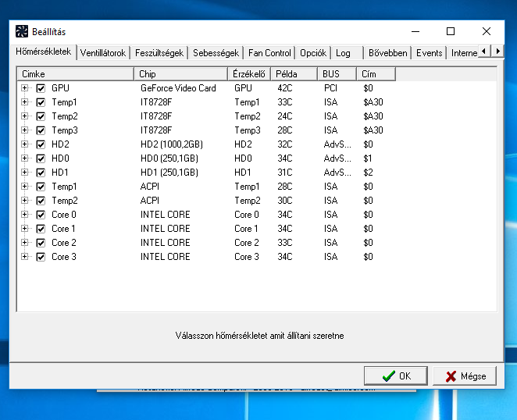Image resolution: width=517 pixels, height=420 pixels.
Task: Open the Bővebben tab
Action: [387, 53]
